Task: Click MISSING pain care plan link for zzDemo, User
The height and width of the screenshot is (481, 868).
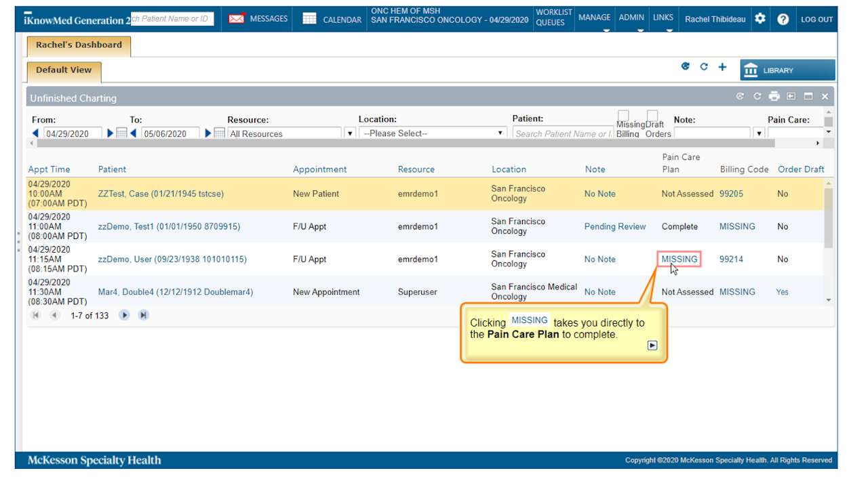Action: pyautogui.click(x=679, y=259)
